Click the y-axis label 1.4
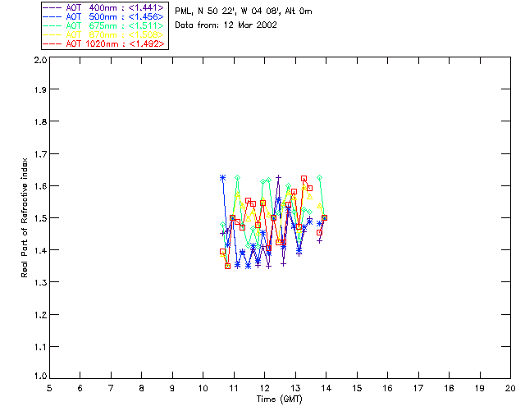 point(40,250)
